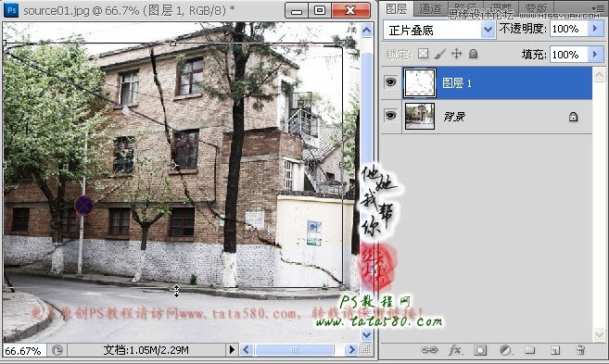Screen dimensions: 609x364
Task: Lock layer position move icon
Action: [456, 54]
